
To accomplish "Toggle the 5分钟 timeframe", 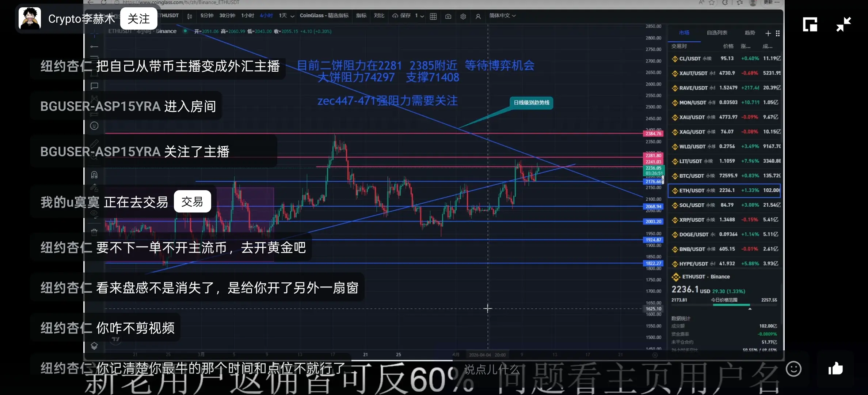I will 207,15.
